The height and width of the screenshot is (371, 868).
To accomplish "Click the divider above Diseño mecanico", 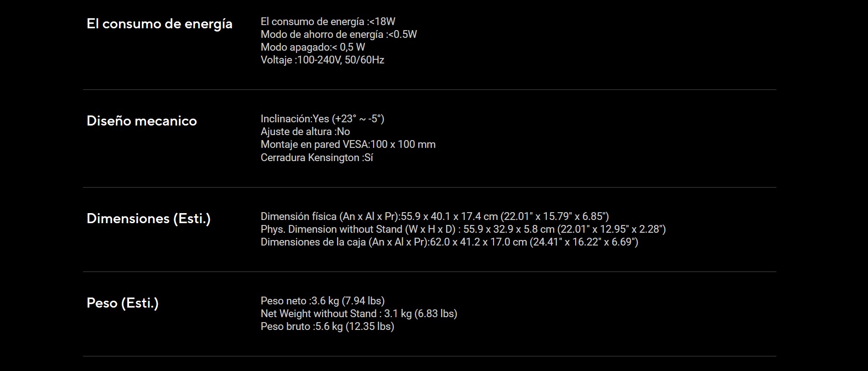I will click(429, 89).
